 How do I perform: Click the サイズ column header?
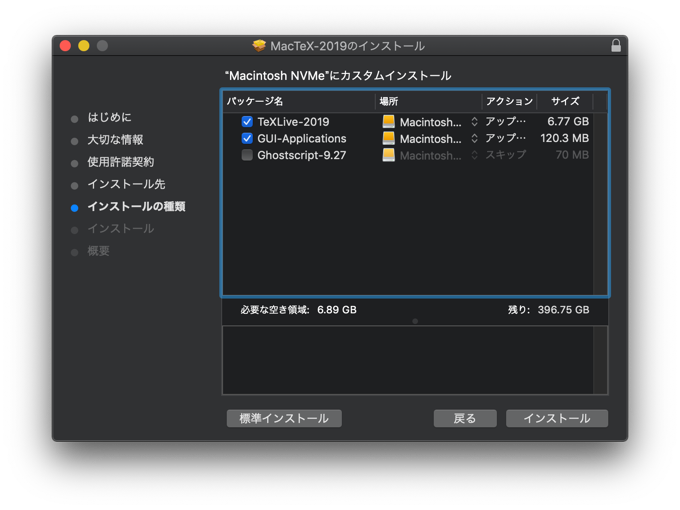(x=565, y=101)
